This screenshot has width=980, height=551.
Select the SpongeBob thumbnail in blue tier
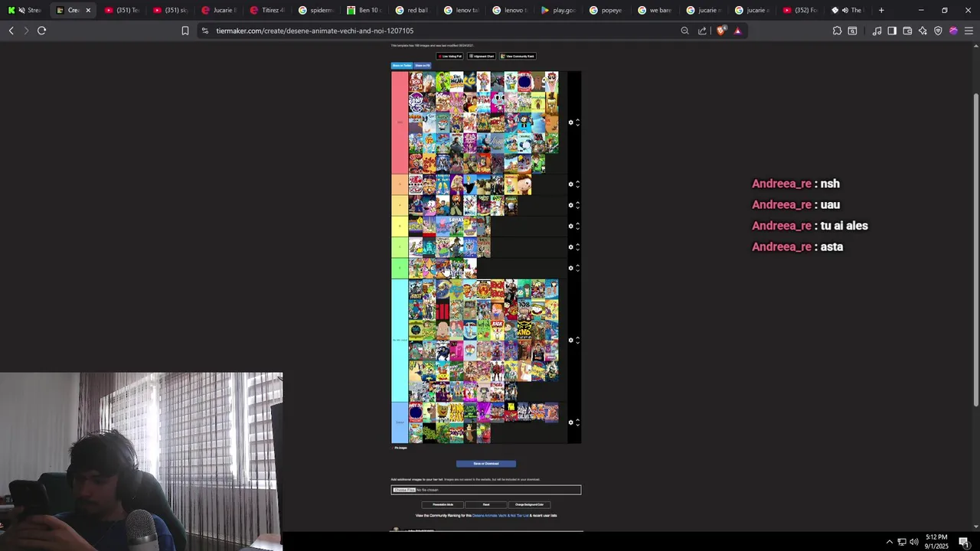click(443, 413)
